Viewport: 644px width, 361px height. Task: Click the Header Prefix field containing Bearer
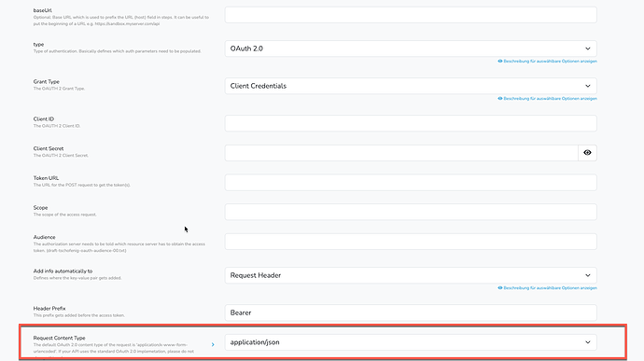[411, 312]
